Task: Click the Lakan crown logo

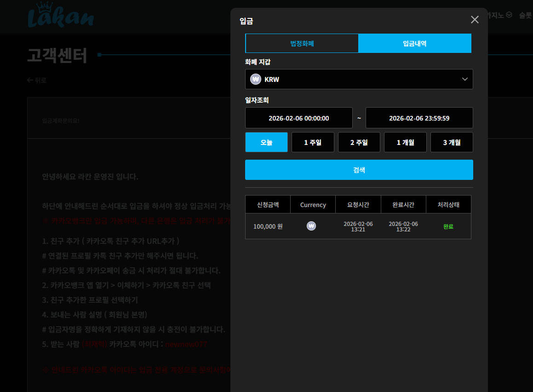Action: 61,15
